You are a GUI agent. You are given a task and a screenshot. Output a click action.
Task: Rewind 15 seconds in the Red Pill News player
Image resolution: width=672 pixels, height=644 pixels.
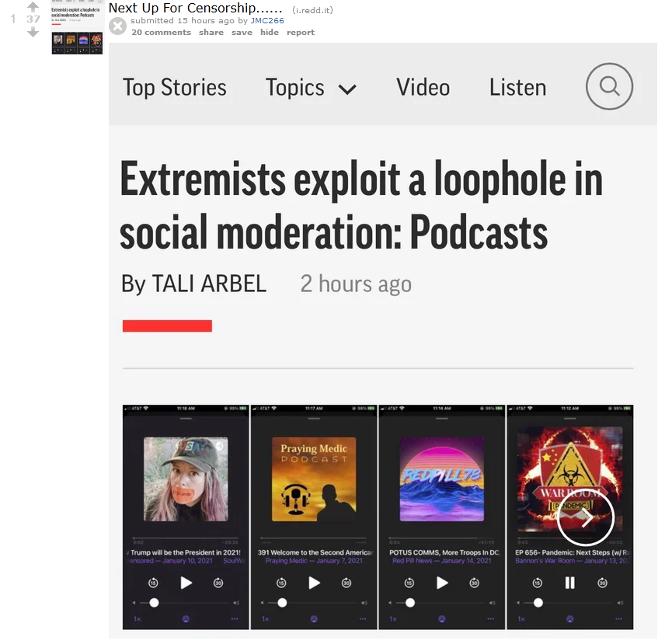click(409, 583)
